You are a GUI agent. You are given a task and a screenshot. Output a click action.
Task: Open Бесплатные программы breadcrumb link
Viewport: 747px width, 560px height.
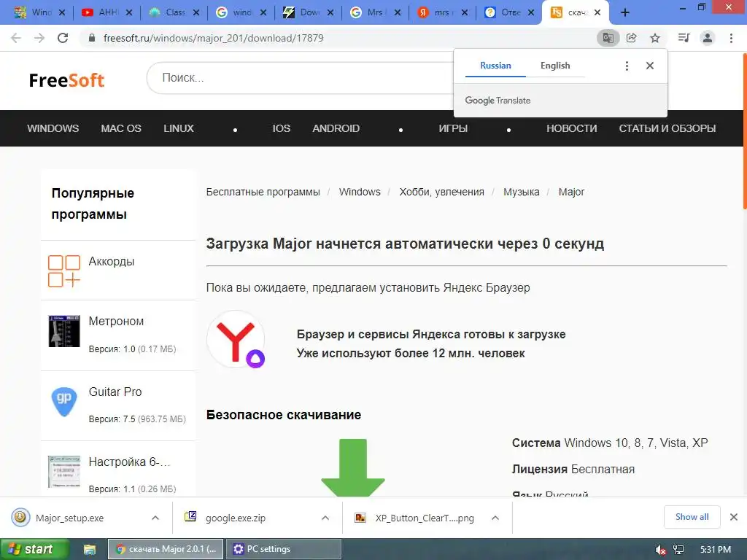click(x=263, y=192)
